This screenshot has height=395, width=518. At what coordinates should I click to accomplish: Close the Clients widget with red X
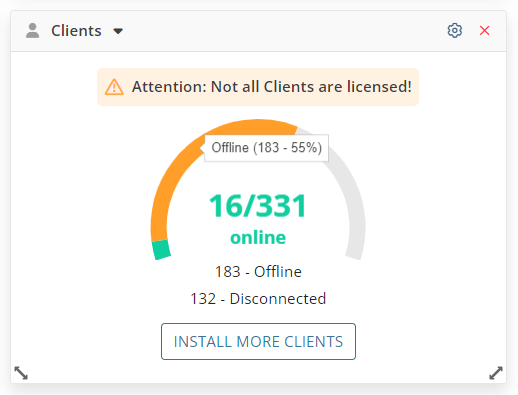coord(484,31)
